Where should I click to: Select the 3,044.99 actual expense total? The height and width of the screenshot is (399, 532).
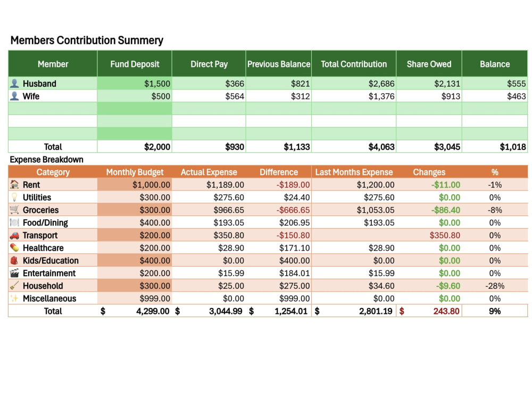pyautogui.click(x=209, y=311)
